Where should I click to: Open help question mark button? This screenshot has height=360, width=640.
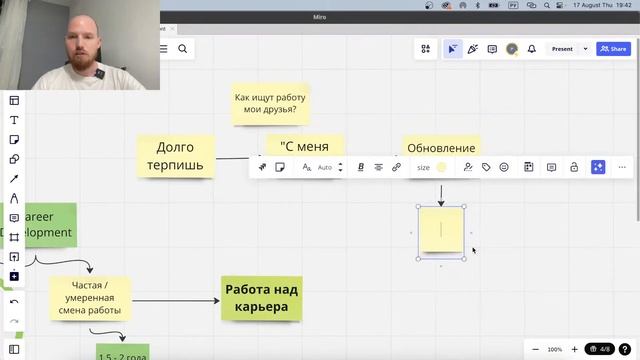[624, 349]
